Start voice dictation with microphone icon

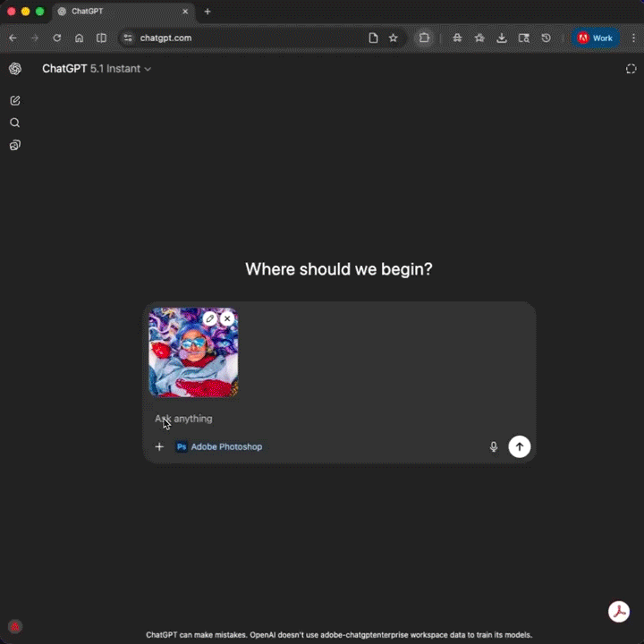(x=494, y=446)
